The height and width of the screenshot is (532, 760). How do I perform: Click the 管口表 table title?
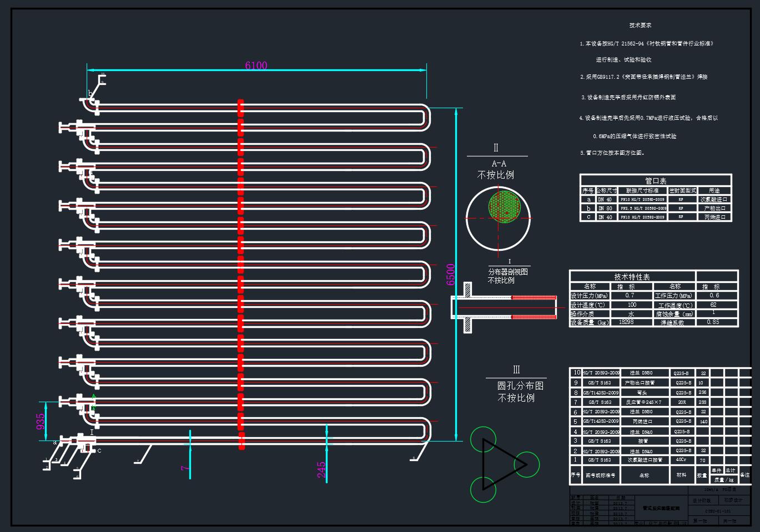pyautogui.click(x=656, y=181)
